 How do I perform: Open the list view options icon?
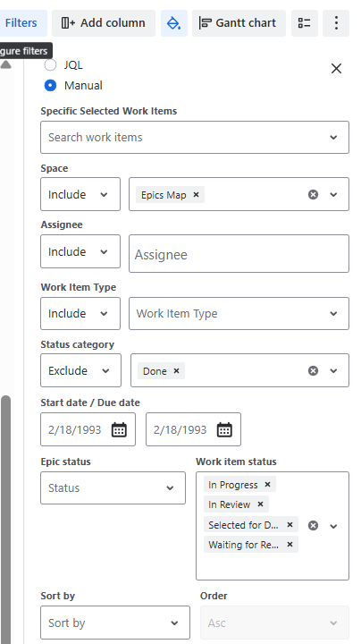pos(305,23)
